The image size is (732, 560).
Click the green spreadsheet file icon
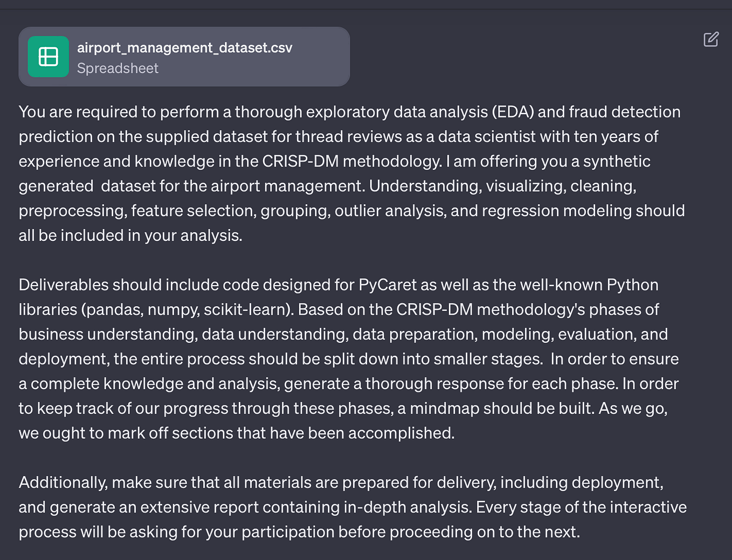point(49,57)
